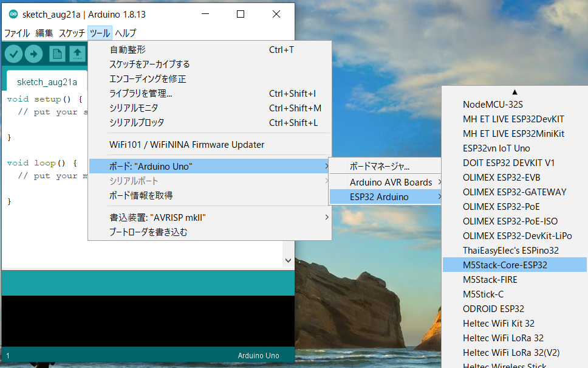Select OLIMEX ESP32-PoE board

coord(514,207)
